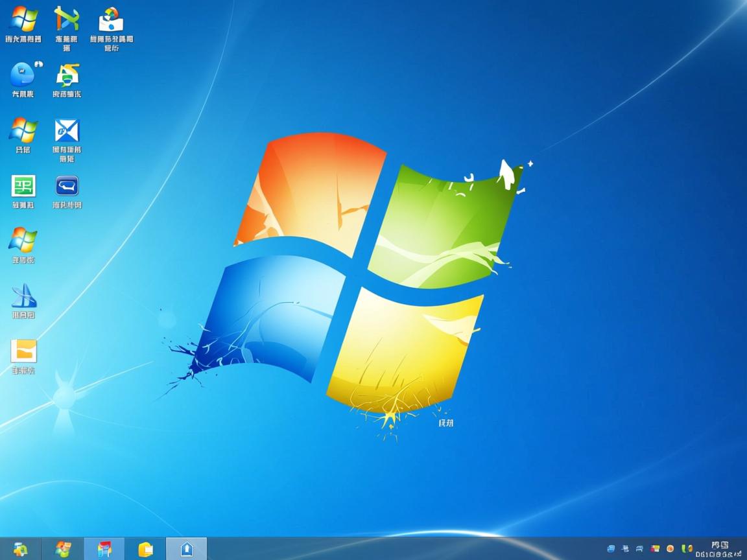The image size is (747, 560).
Task: Open the colorful shopping bag desktop icon
Action: click(x=111, y=19)
